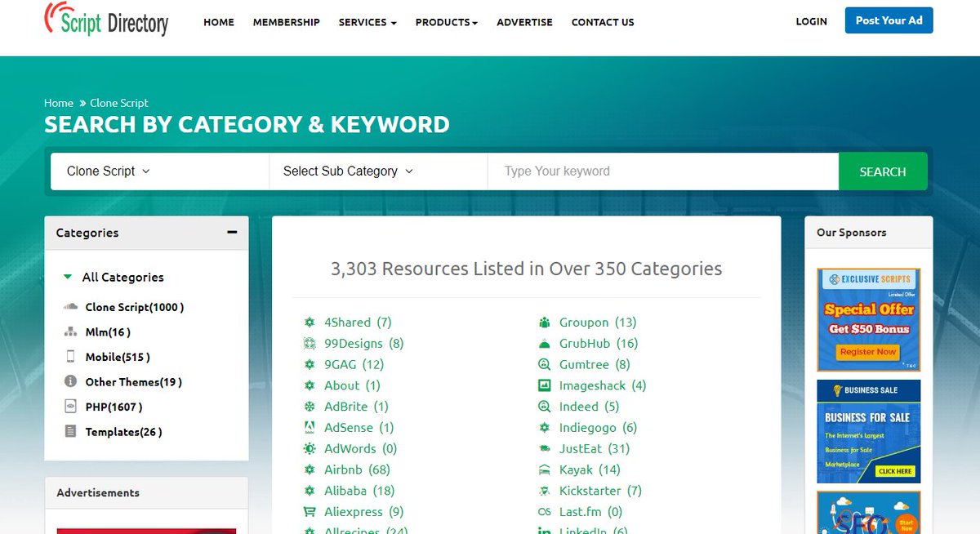This screenshot has height=534, width=980.
Task: Click the Last.fm logo icon
Action: click(x=545, y=512)
